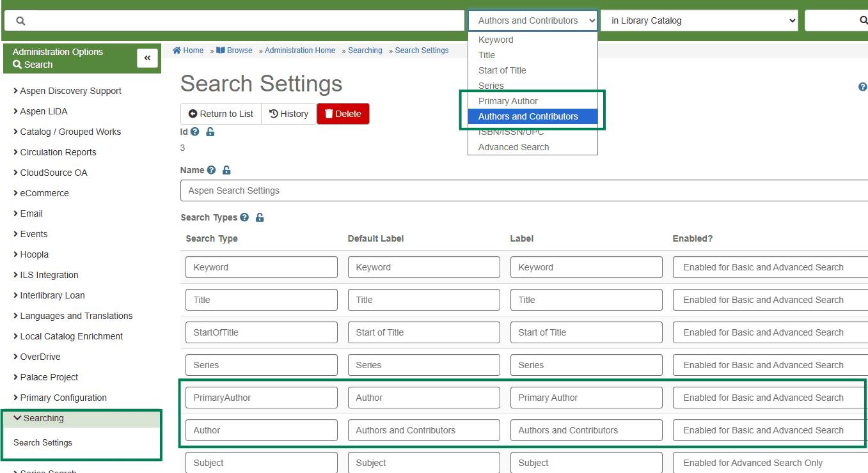Select Title from the search type list
Image resolution: width=868 pixels, height=473 pixels.
(532, 55)
